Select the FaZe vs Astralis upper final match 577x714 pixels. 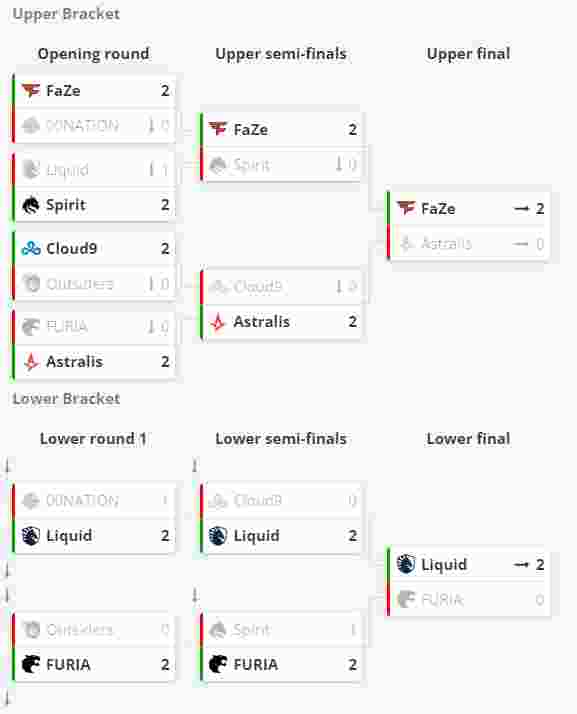pos(469,226)
